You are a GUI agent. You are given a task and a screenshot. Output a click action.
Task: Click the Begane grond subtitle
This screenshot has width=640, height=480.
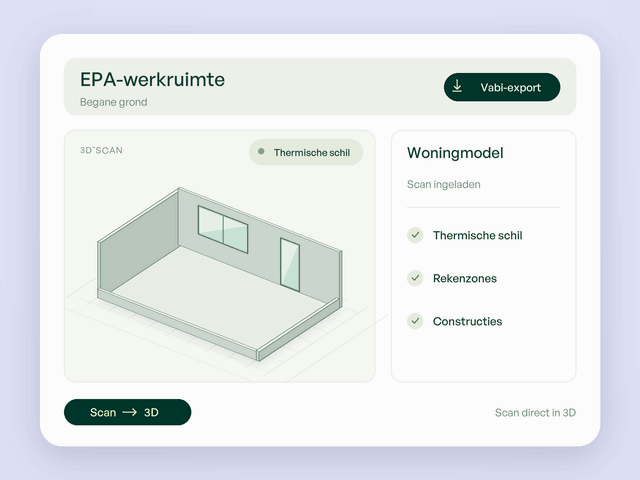click(113, 102)
